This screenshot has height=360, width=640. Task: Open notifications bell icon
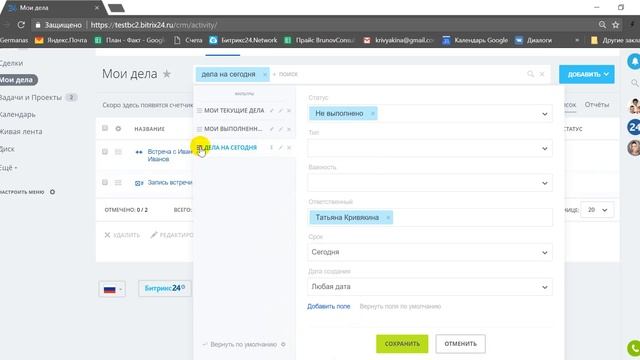click(x=634, y=61)
